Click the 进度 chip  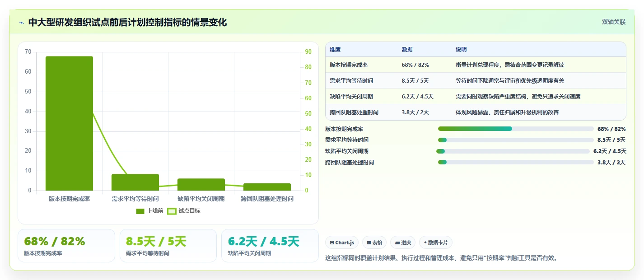tap(403, 243)
